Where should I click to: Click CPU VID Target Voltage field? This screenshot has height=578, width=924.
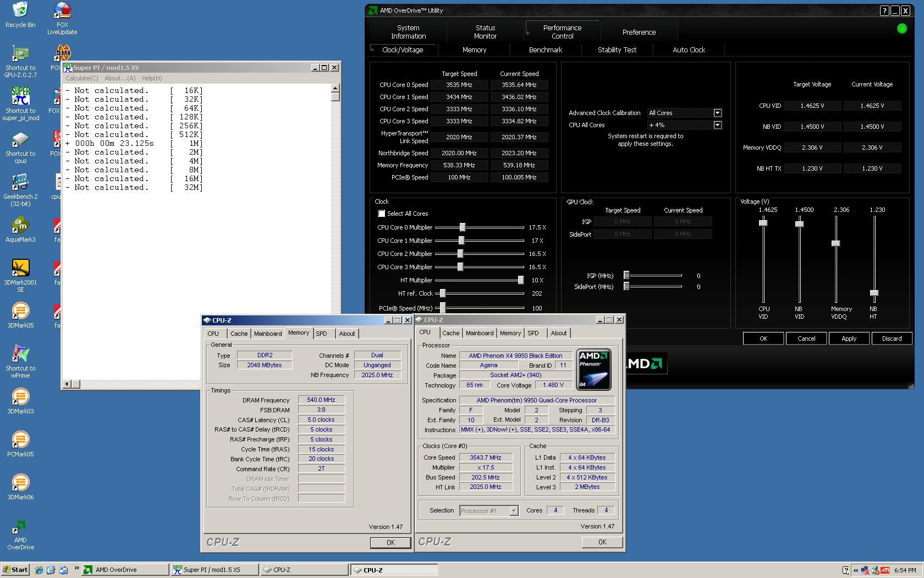pos(812,106)
